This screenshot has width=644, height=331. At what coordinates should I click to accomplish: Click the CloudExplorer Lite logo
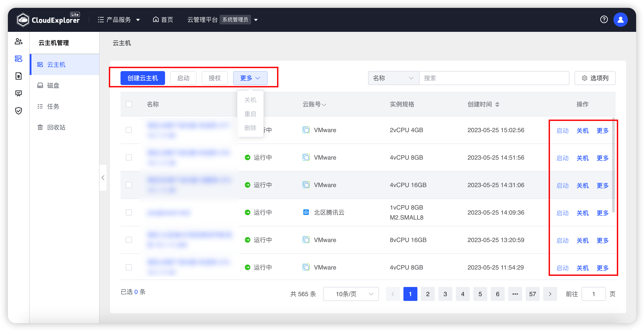[x=48, y=19]
